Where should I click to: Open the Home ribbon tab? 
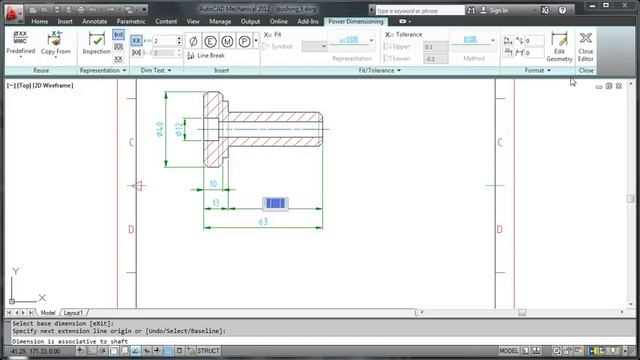pos(40,21)
